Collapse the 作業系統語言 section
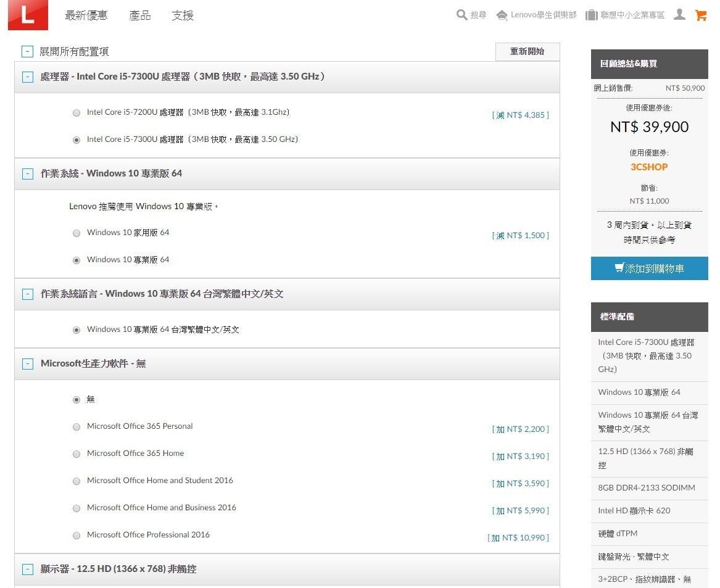 click(x=28, y=294)
